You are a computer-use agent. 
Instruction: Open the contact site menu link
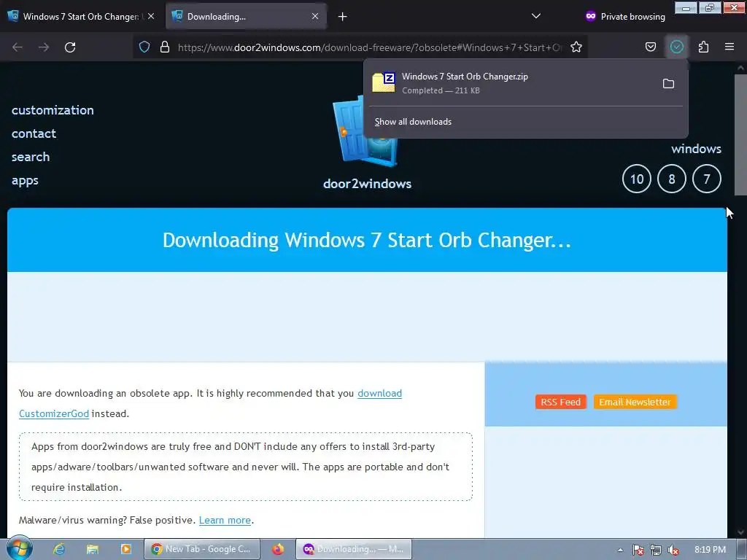34,133
